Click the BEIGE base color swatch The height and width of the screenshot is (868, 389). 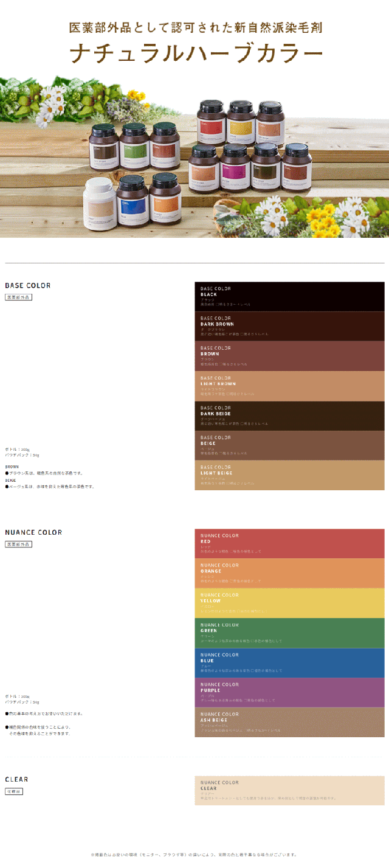pos(289,445)
